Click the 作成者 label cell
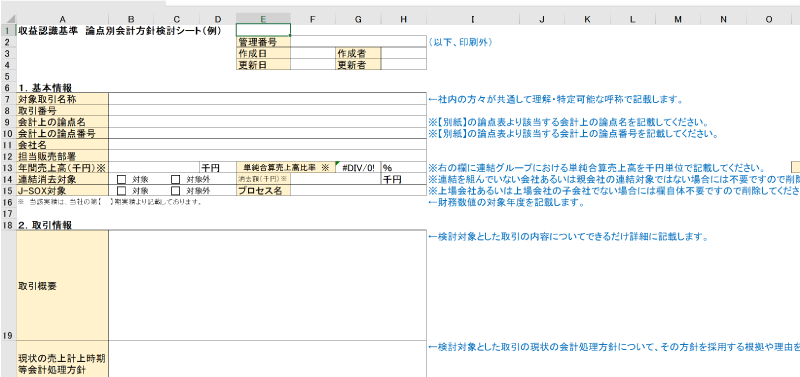 358,53
